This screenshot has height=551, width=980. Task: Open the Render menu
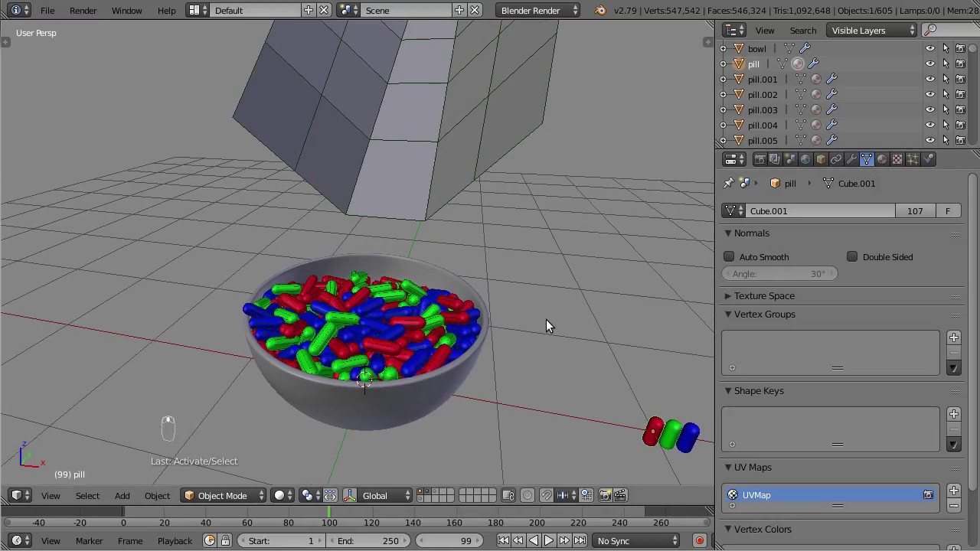[x=83, y=10]
